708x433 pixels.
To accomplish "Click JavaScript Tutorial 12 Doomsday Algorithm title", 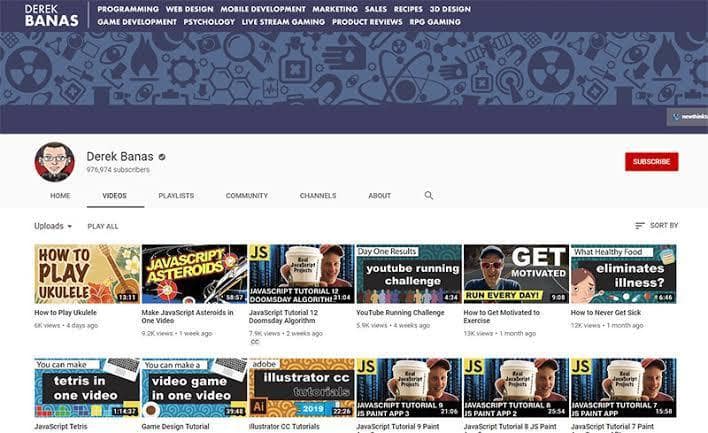I will 284,317.
